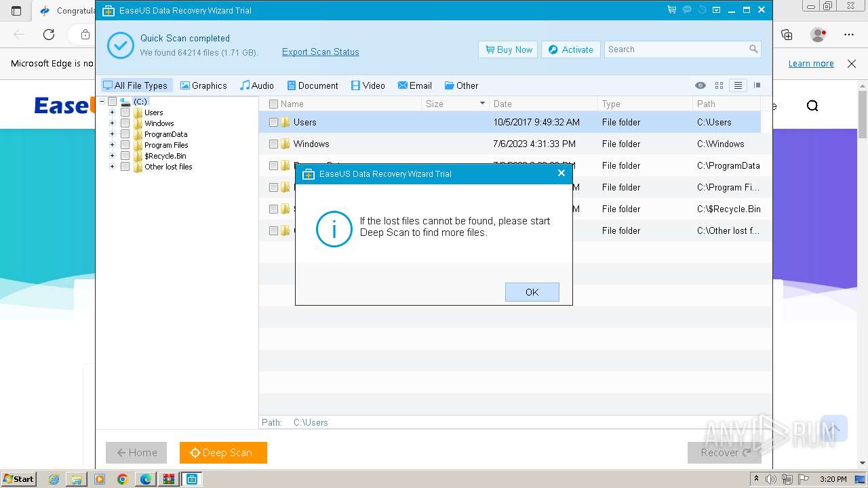Start the Deep Scan
Viewport: 868px width, 488px height.
223,453
